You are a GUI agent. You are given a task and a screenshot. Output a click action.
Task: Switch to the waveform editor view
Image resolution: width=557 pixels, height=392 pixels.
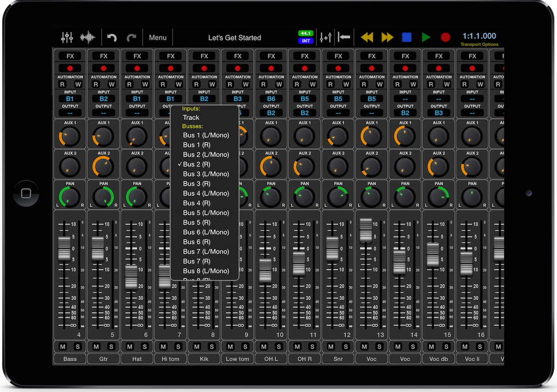(x=88, y=37)
